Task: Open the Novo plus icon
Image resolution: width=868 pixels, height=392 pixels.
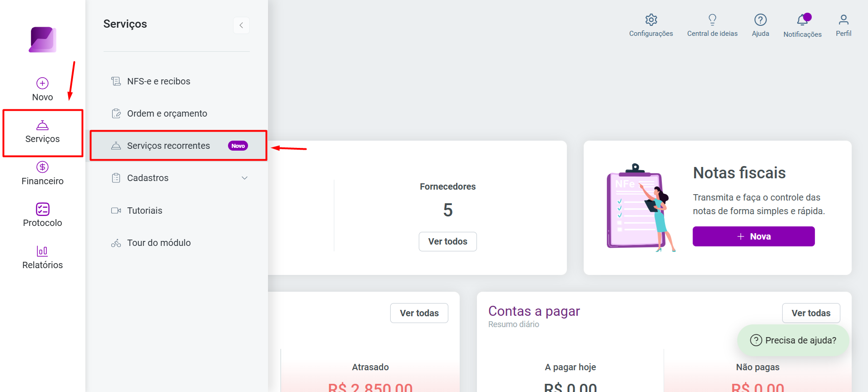Action: 43,83
